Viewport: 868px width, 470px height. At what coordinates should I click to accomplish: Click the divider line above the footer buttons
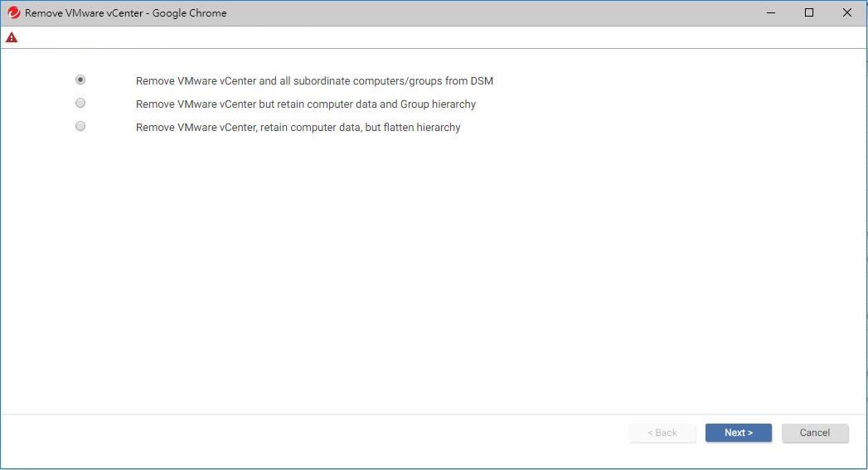[x=431, y=414]
